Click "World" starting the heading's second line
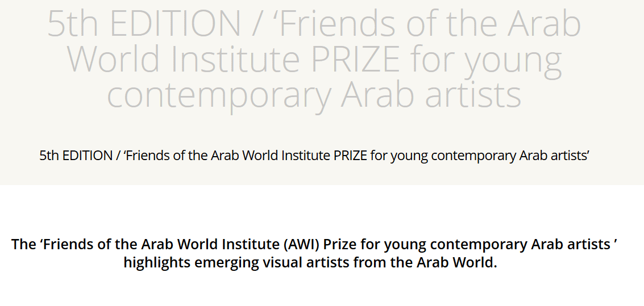644x306 pixels. click(113, 60)
